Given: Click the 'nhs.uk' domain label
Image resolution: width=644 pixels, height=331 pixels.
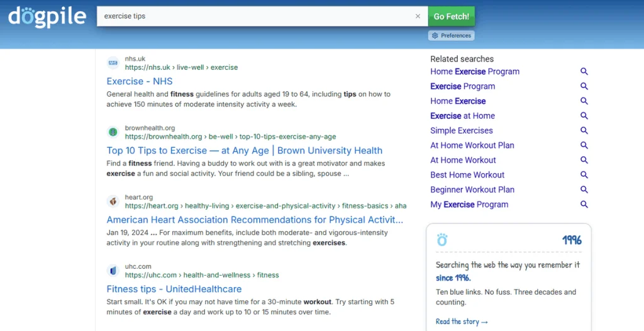Looking at the screenshot, I should point(135,59).
